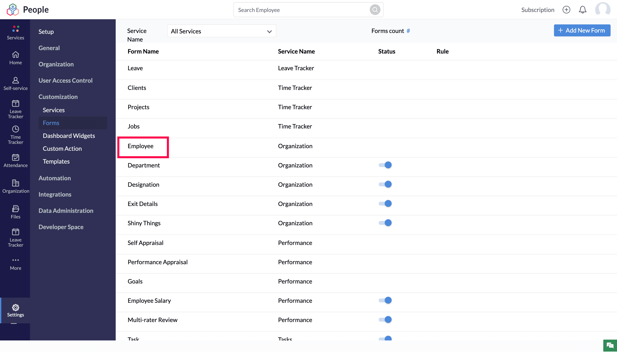Screen dimensions: 617x364
Task: Open Self-service in the left rail
Action: click(x=15, y=84)
